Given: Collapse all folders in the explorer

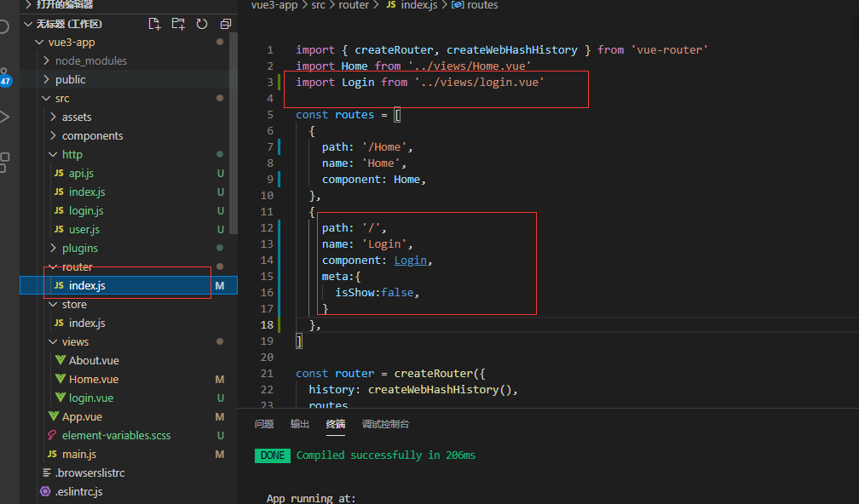Looking at the screenshot, I should (224, 25).
